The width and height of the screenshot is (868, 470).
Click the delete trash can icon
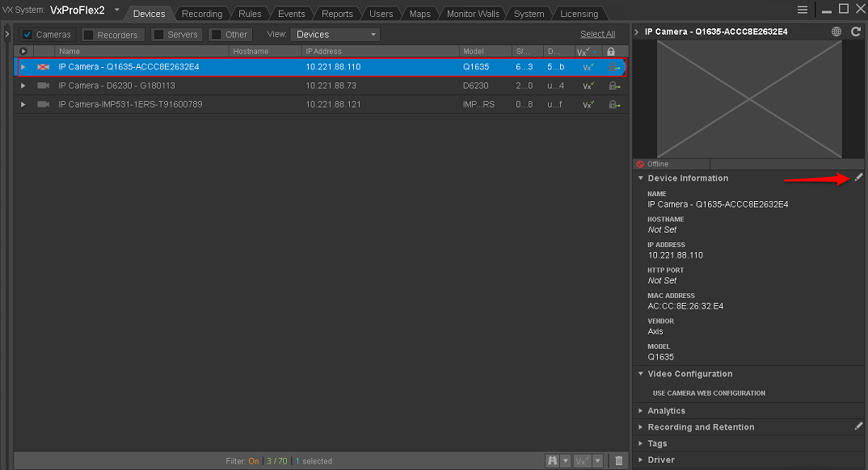click(619, 460)
